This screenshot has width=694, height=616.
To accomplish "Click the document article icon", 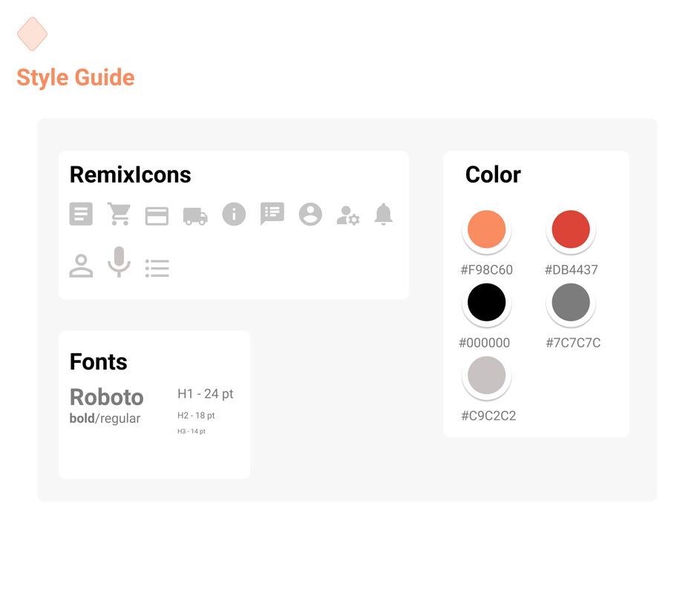I will [x=81, y=214].
